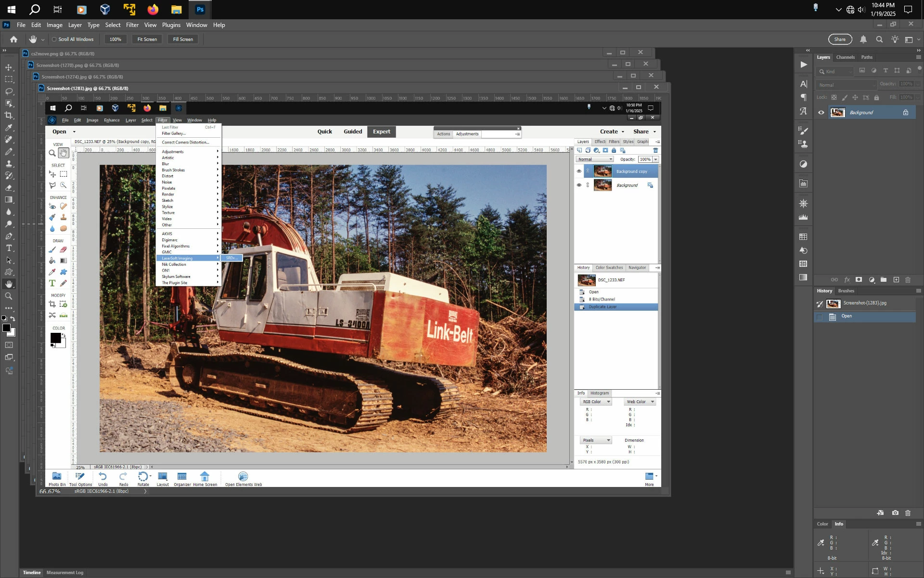Open the Actions panel play icon
Viewport: 924px width, 578px height.
pyautogui.click(x=803, y=65)
